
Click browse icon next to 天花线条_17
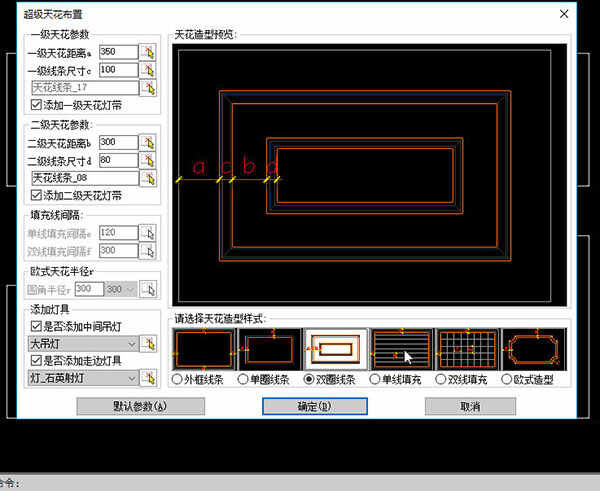point(148,88)
